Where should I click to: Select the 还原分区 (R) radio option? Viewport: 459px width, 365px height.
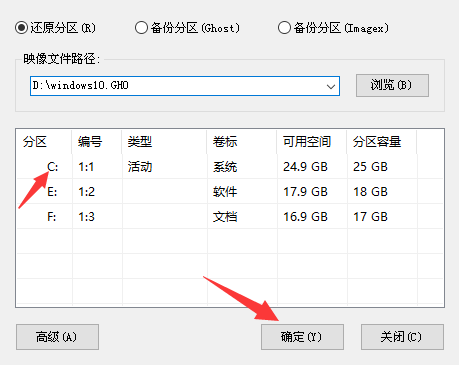point(55,28)
